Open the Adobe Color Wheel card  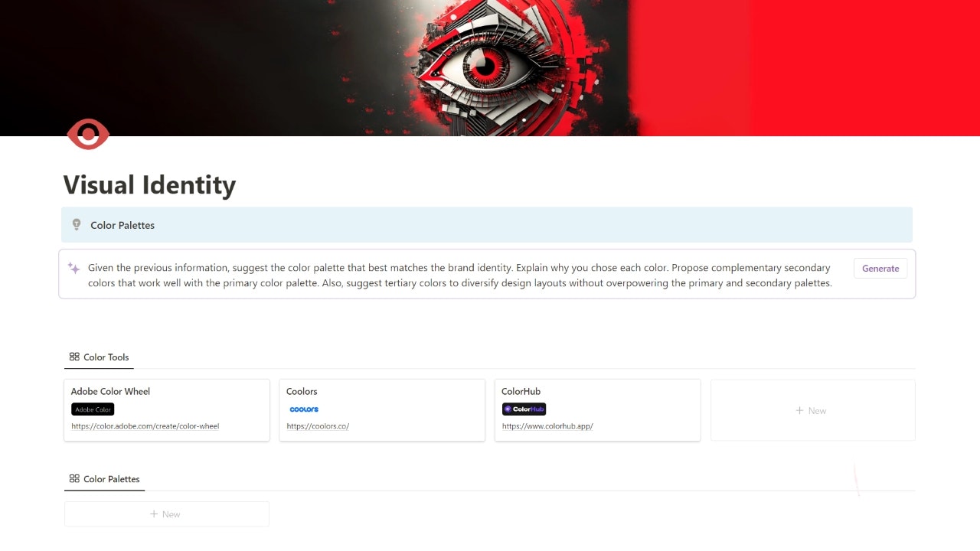pos(167,410)
